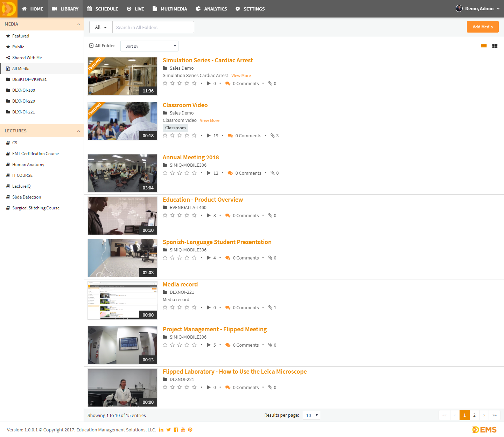
Task: Open the Sort By dropdown
Action: coord(149,46)
